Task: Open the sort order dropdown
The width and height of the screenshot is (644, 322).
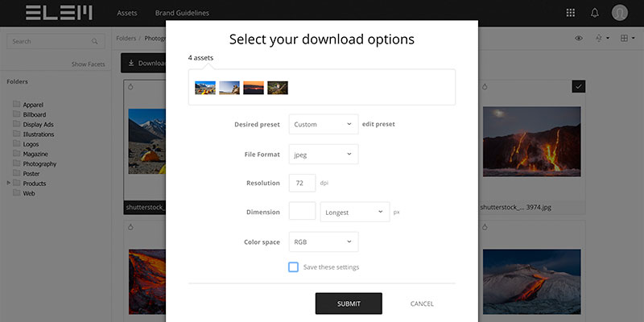Action: point(602,38)
